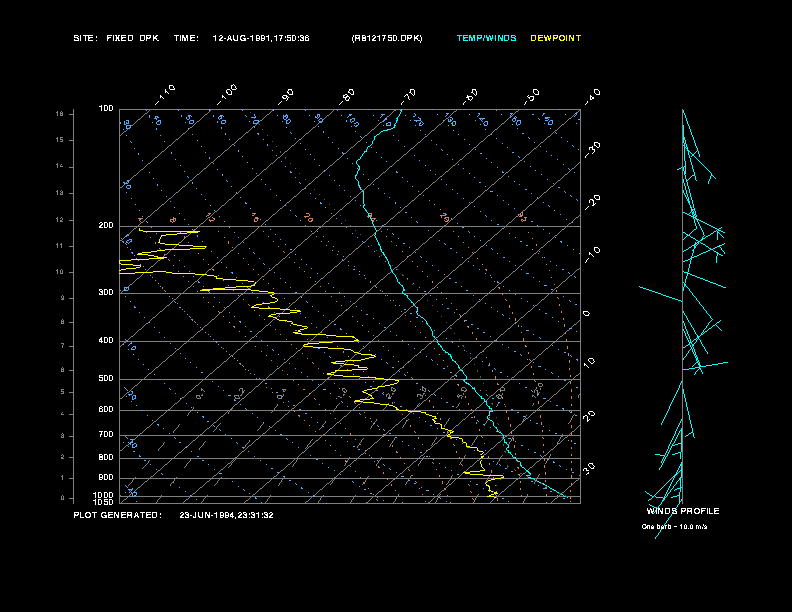
Task: Click the '-40' slanted temperature label
Action: click(592, 97)
